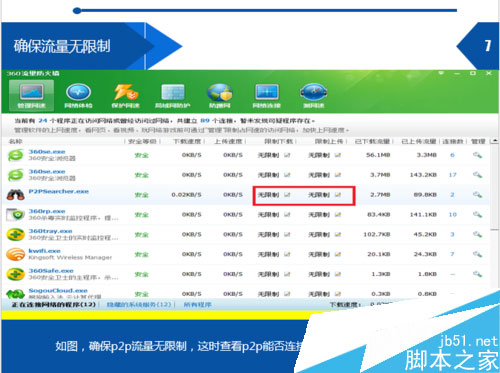Open the 防蹭网 globe shield icon
Viewport: 500px width, 373px height.
(x=220, y=95)
